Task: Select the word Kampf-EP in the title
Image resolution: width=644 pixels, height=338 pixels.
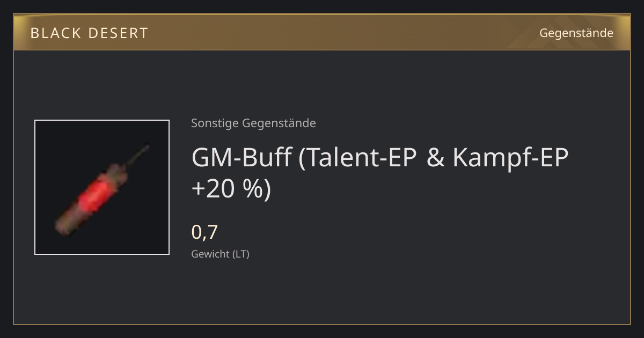Action: [x=510, y=158]
